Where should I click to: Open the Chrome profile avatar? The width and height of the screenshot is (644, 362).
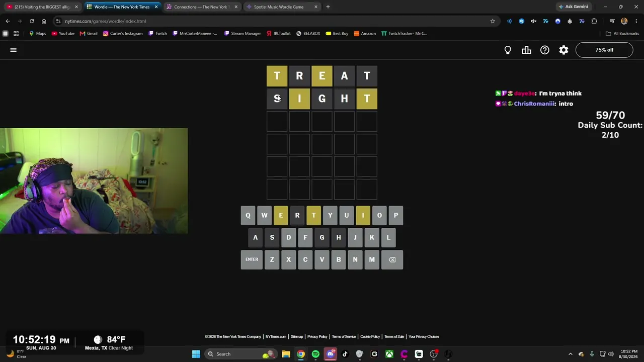coord(624,21)
